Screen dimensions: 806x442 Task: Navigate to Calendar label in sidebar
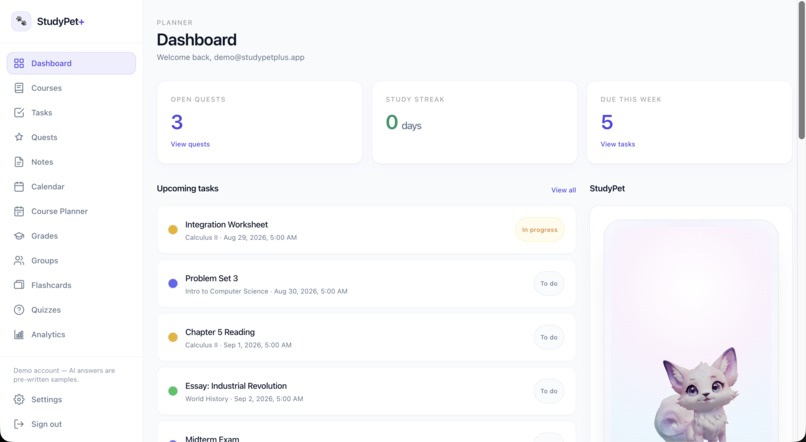pyautogui.click(x=48, y=187)
